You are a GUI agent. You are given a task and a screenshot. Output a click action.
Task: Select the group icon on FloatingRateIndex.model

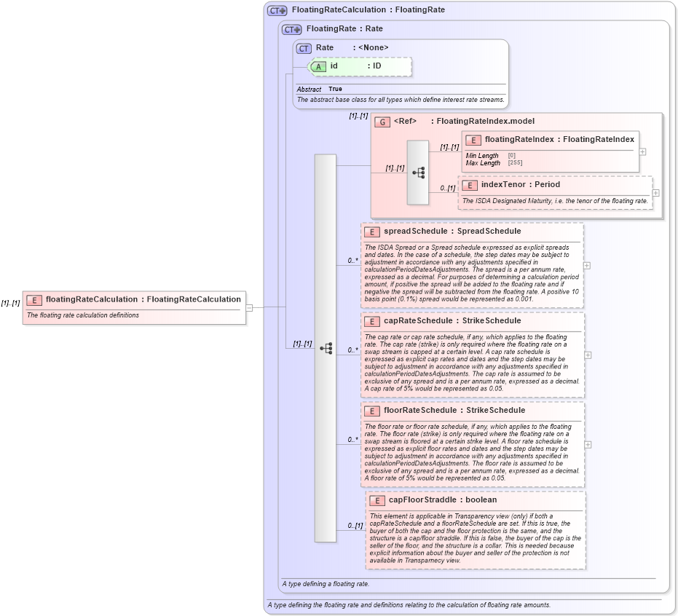pos(382,121)
